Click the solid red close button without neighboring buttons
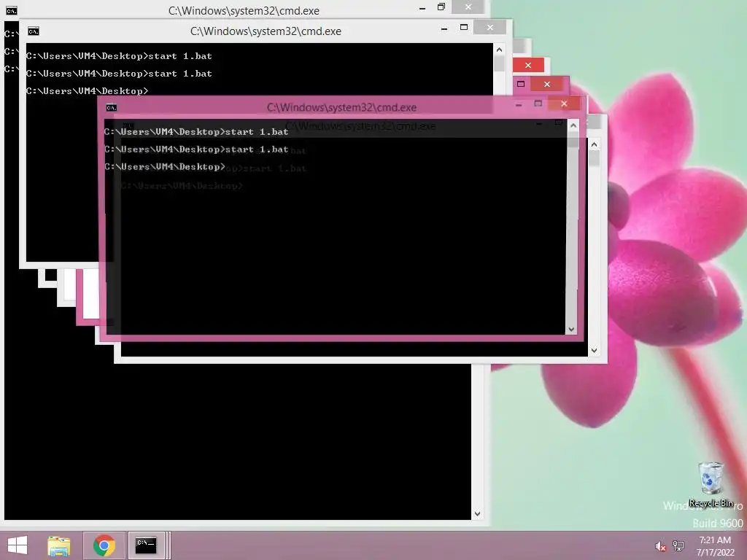Viewport: 747px width, 560px height. tap(528, 65)
